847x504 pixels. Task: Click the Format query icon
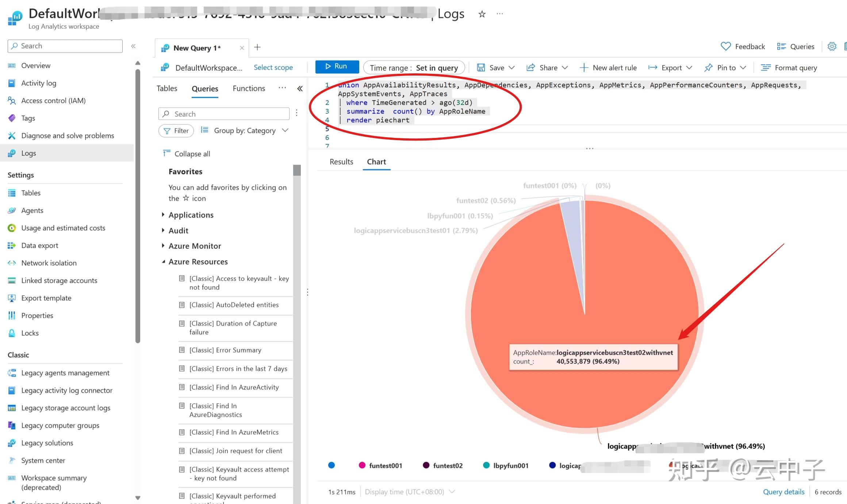pyautogui.click(x=765, y=68)
